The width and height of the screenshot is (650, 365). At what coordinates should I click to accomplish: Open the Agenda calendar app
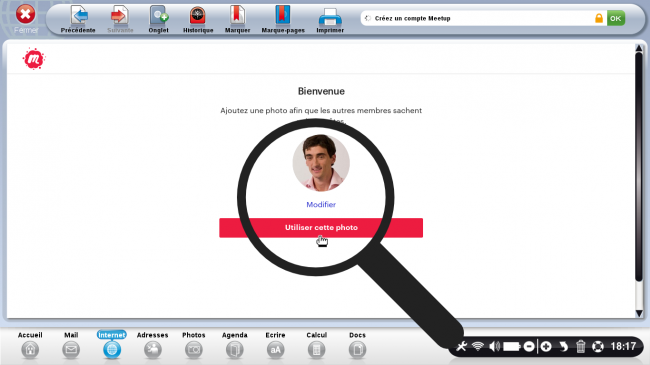click(235, 345)
